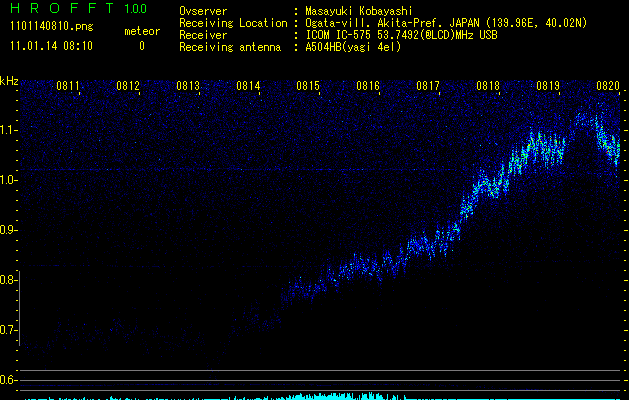This screenshot has width=629, height=400.
Task: Click the 0.6 kHz frequency tick label
Action: [x=7, y=380]
